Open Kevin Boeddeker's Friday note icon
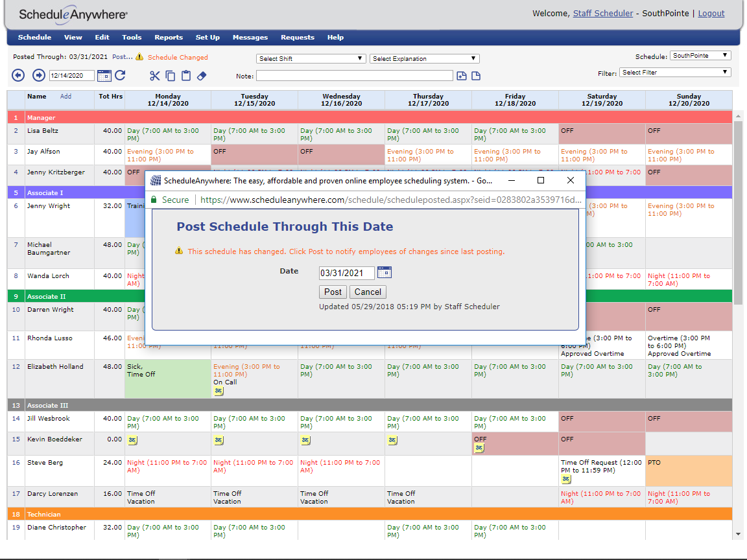This screenshot has width=747, height=560. [x=479, y=448]
